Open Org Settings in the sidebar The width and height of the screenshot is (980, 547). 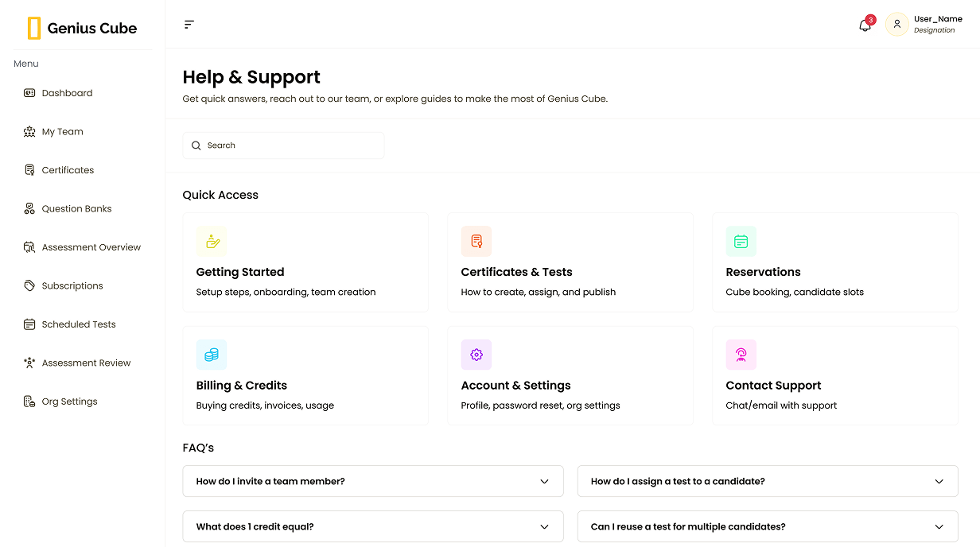[x=69, y=402]
